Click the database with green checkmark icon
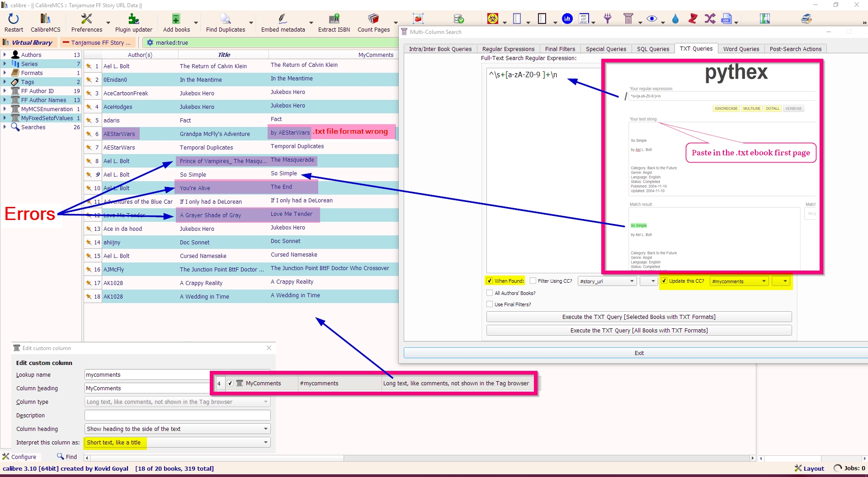 tap(458, 19)
